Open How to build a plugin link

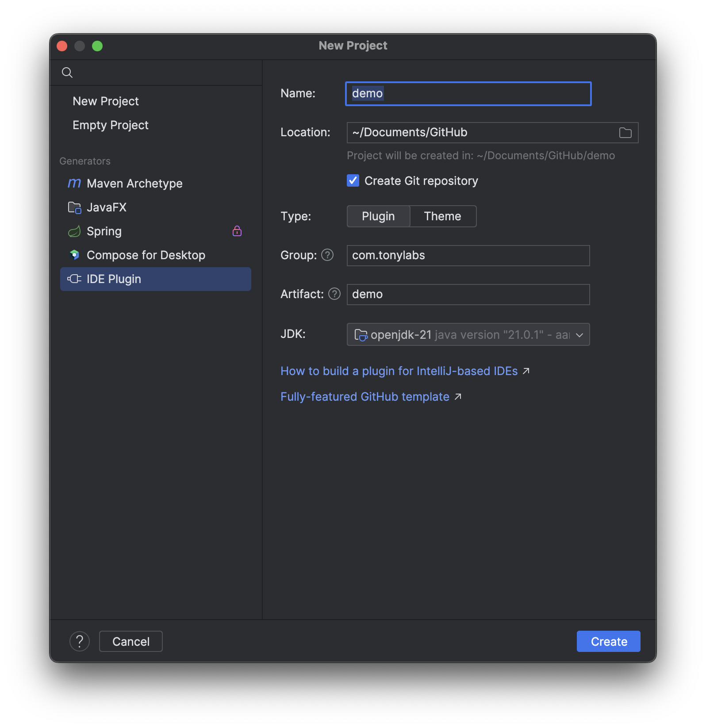(x=399, y=371)
